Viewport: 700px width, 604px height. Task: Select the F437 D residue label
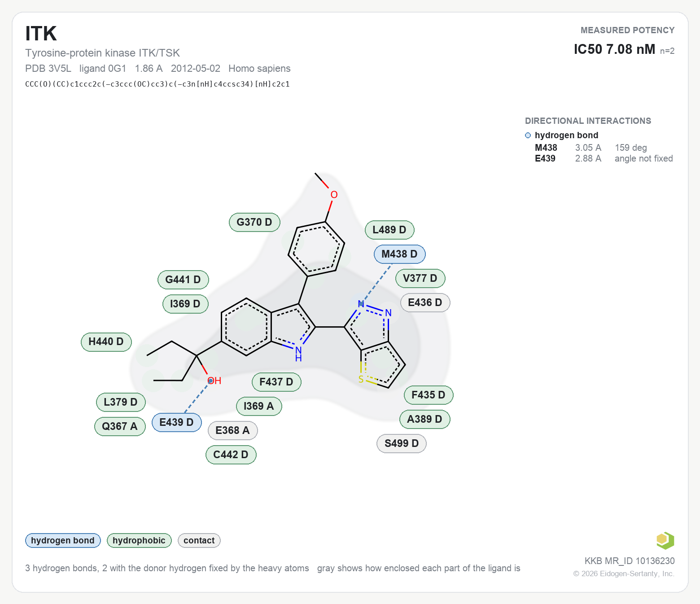pos(276,382)
